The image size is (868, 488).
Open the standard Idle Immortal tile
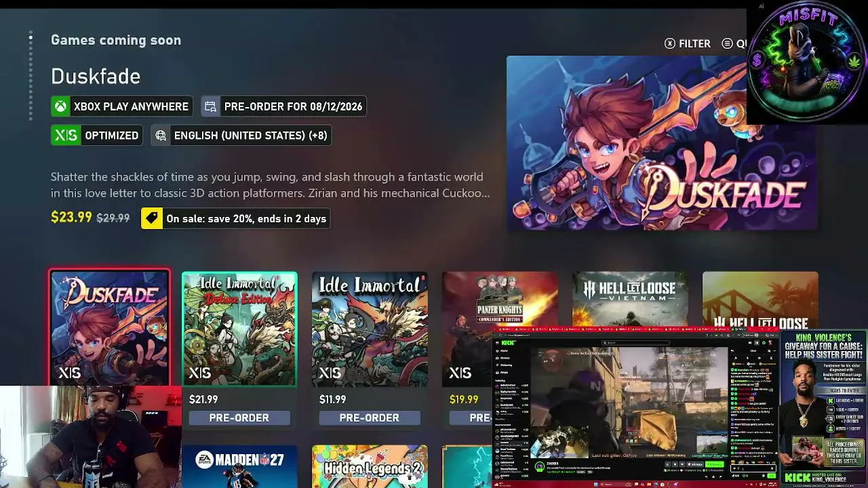pyautogui.click(x=370, y=329)
